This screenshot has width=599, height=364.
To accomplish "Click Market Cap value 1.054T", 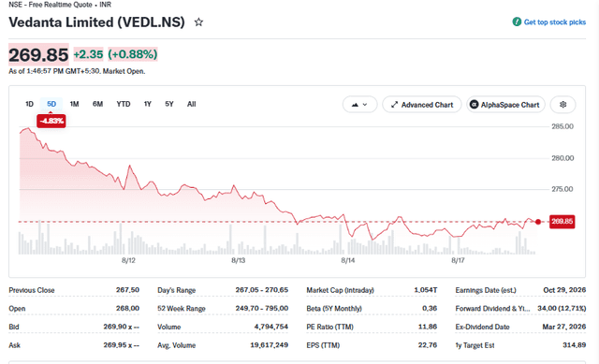I will [426, 290].
